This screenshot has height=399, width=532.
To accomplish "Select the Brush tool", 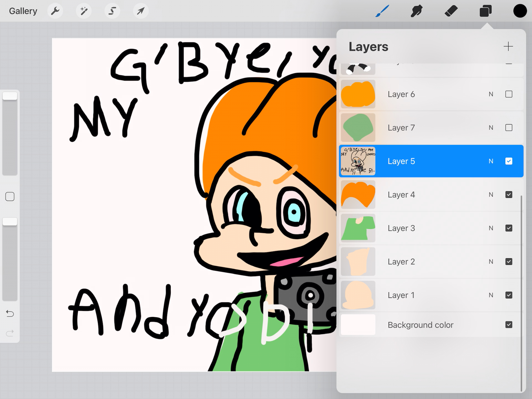I will [x=382, y=11].
